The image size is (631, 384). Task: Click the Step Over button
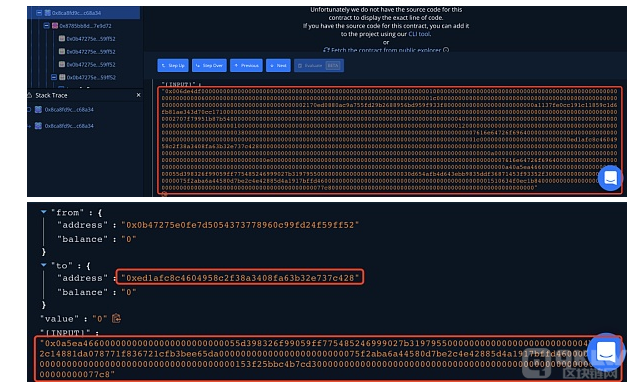pos(209,65)
